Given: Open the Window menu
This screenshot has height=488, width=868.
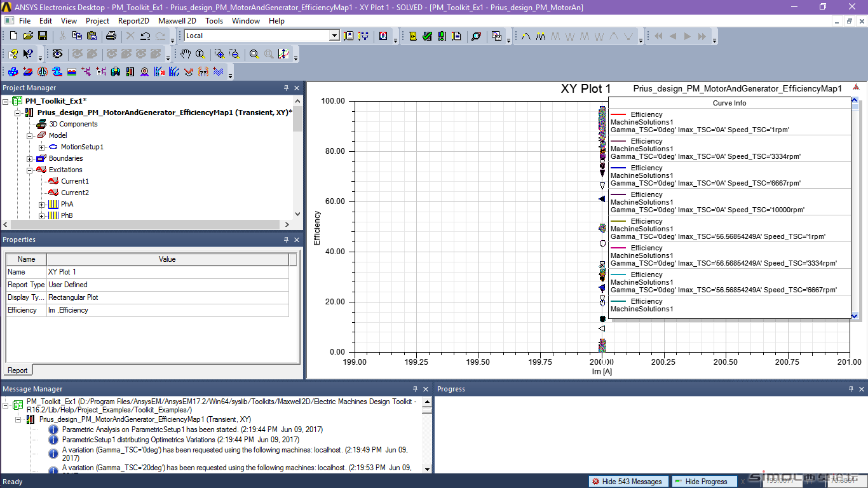Looking at the screenshot, I should pyautogui.click(x=246, y=21).
